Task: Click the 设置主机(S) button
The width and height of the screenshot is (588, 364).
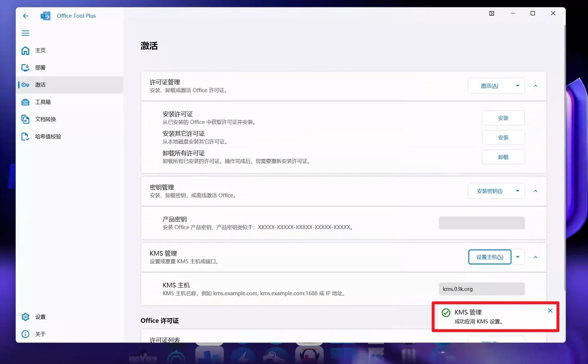Action: [x=490, y=257]
